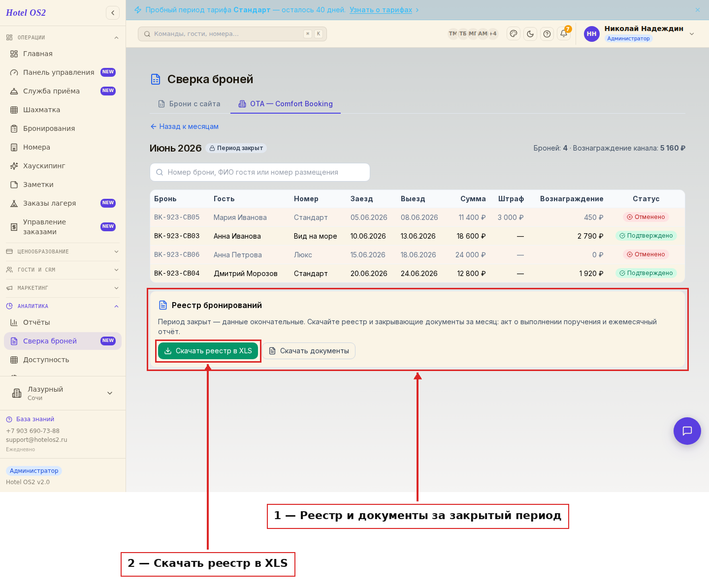Focus the Команды, гости, номера search field
The image size is (709, 588).
[232, 34]
